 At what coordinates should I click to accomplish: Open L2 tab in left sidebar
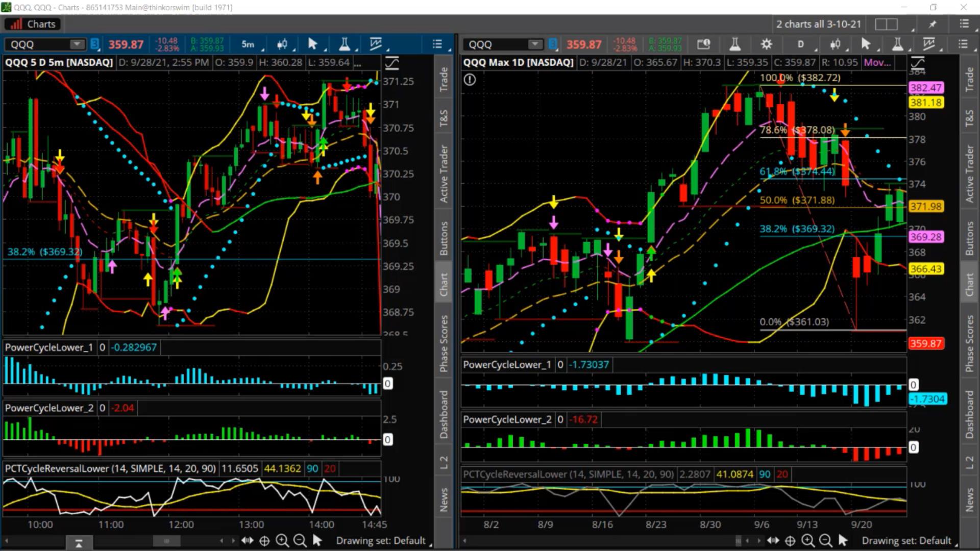tap(444, 462)
